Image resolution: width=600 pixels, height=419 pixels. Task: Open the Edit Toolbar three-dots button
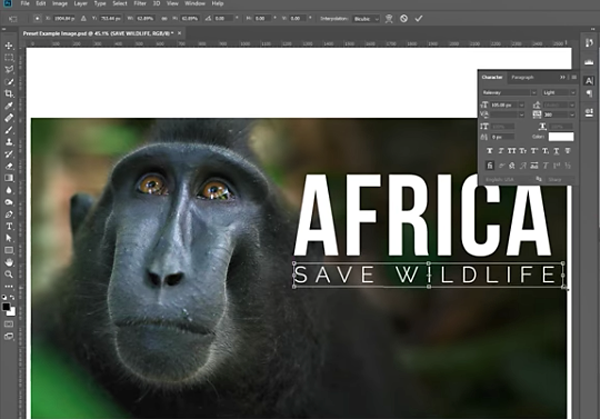click(9, 286)
